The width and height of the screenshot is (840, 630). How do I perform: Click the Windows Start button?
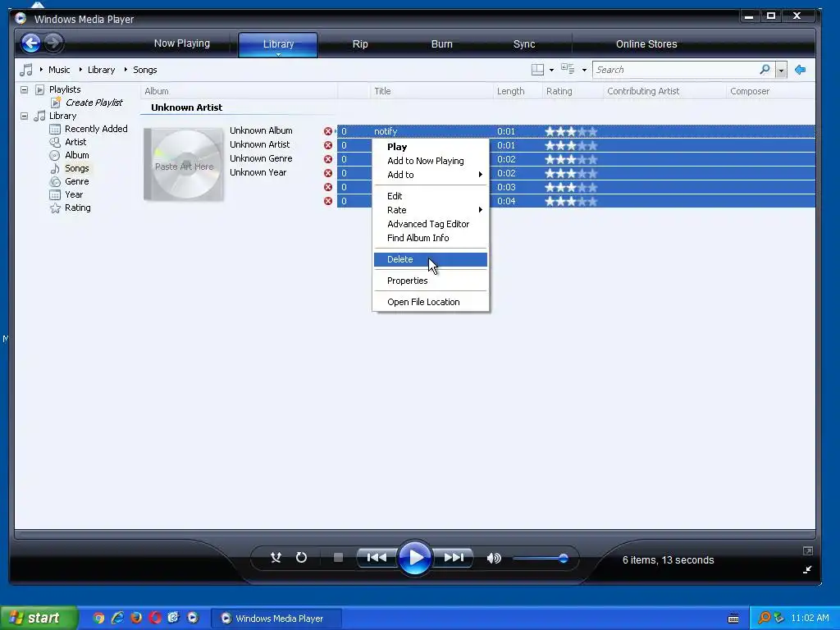tap(38, 618)
